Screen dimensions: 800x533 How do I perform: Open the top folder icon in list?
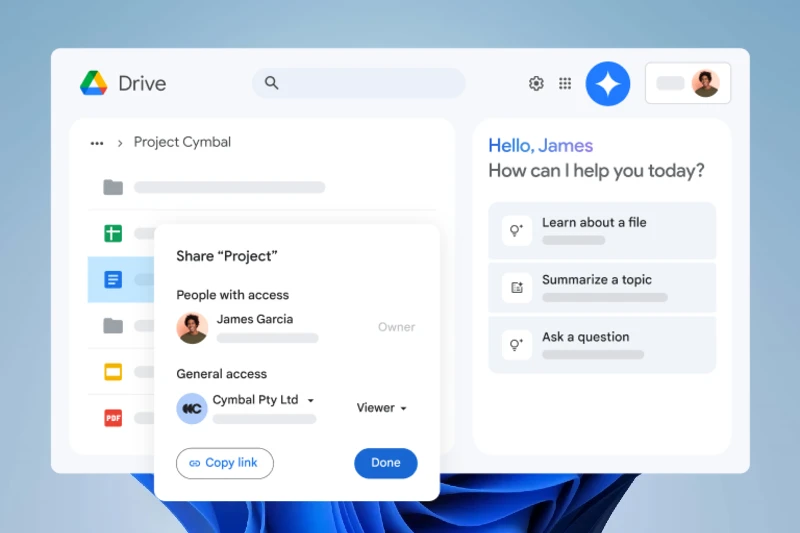pos(113,187)
